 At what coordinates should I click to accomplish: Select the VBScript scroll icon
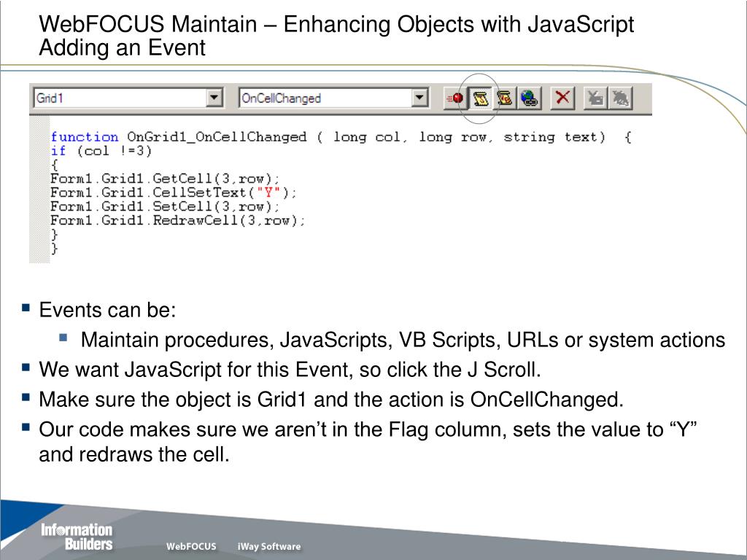coord(504,98)
